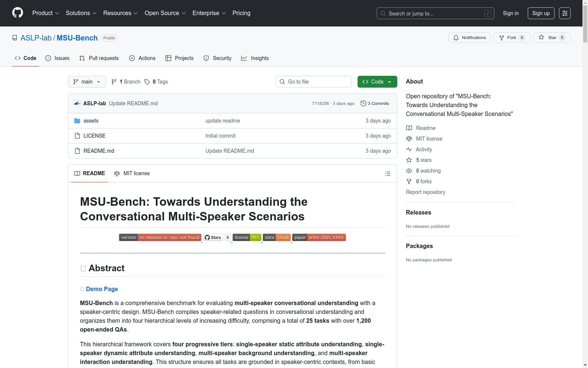Click the license MIT badge

pos(247,237)
